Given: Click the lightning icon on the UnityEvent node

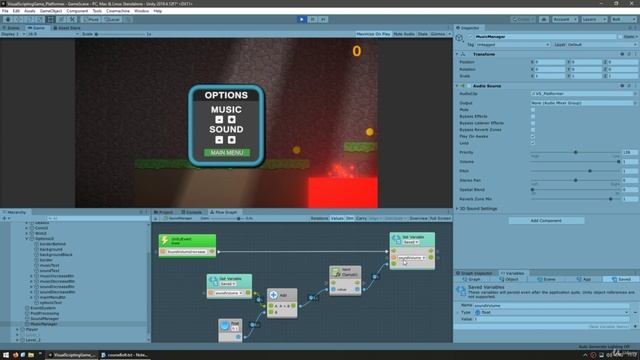Looking at the screenshot, I should pyautogui.click(x=165, y=240).
